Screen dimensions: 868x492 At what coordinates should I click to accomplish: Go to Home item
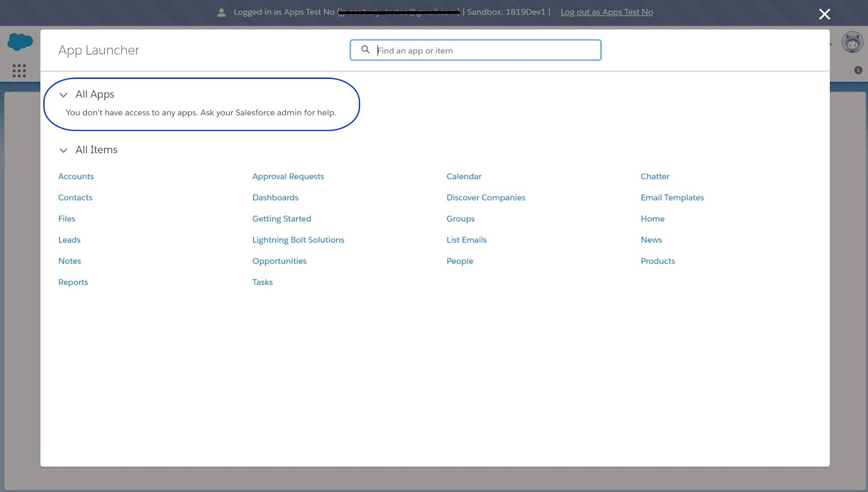point(653,219)
